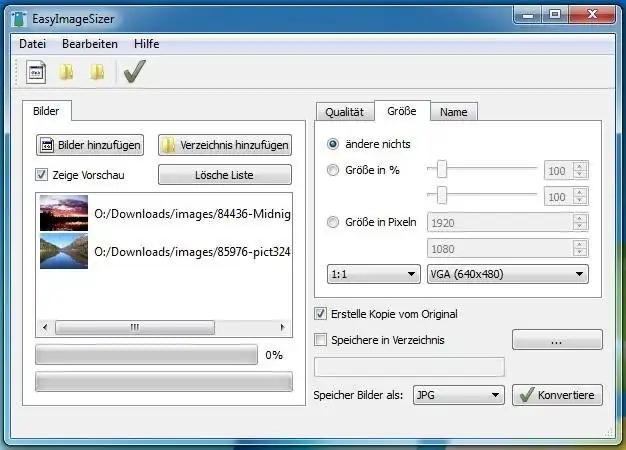
Task: Click the first yellow folder toolbar icon
Action: pyautogui.click(x=66, y=72)
